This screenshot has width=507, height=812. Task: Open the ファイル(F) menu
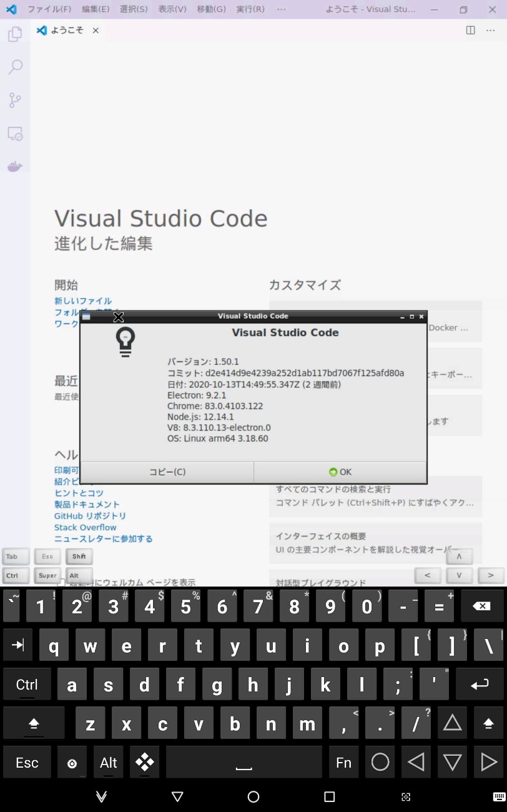click(x=49, y=9)
